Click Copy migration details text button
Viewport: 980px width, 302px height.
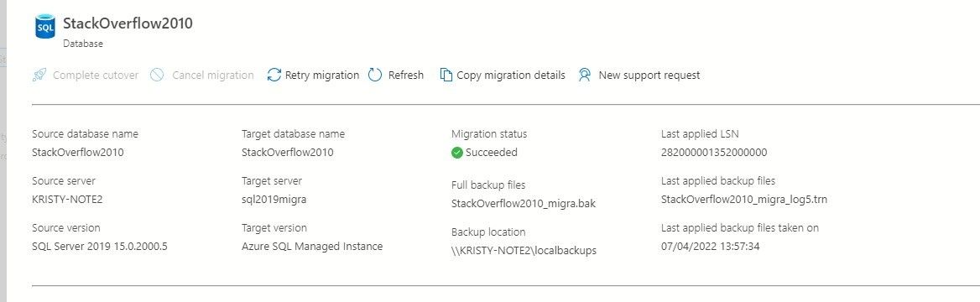pos(511,75)
